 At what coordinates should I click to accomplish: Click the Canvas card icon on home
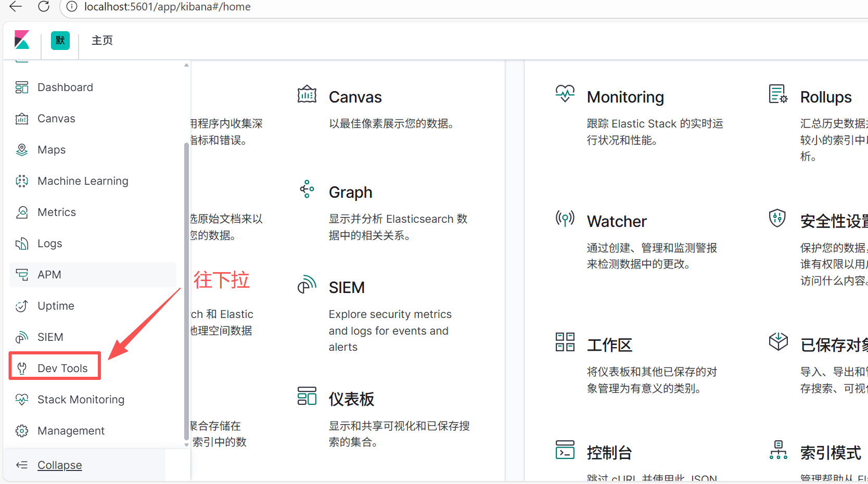(307, 94)
